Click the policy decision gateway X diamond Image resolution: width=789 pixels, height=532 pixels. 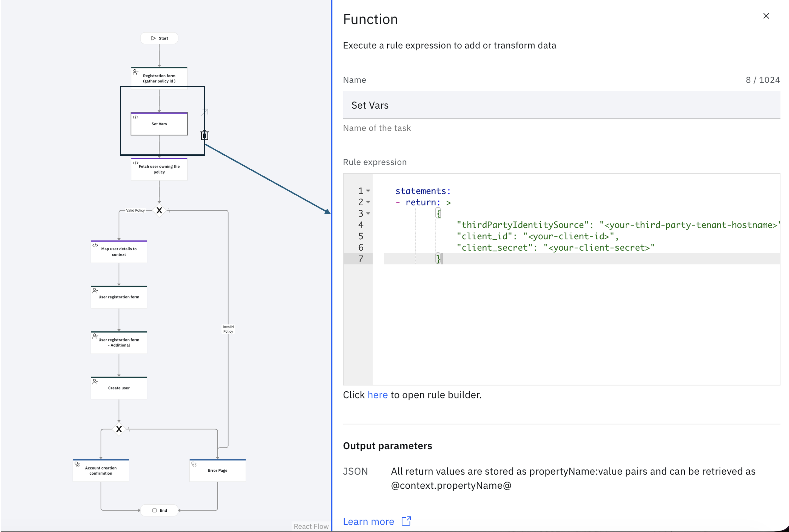click(x=159, y=210)
